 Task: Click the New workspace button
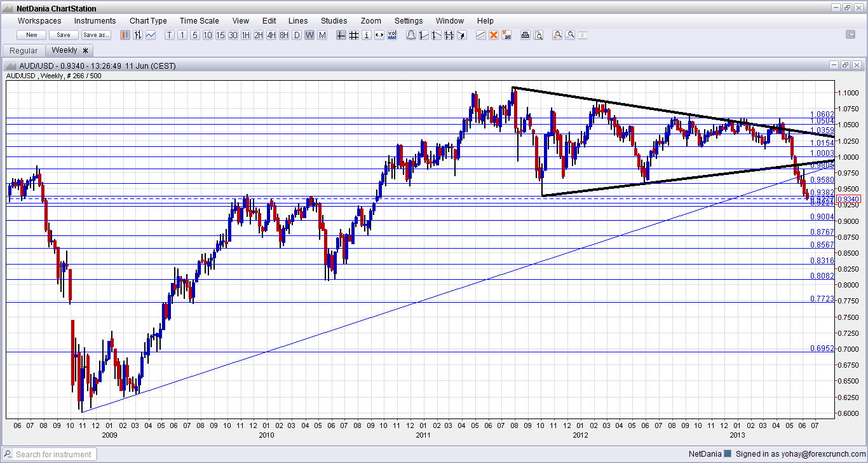(32, 35)
